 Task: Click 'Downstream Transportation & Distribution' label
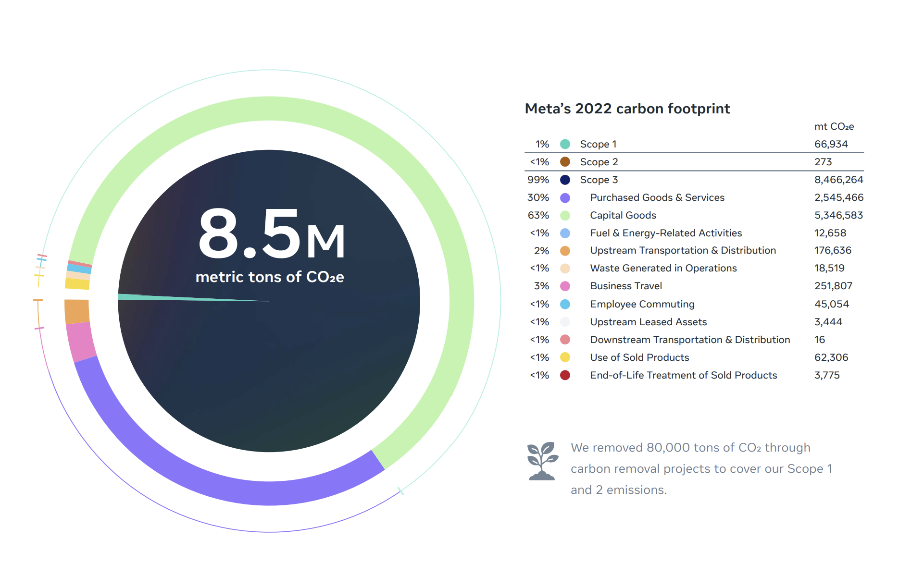[690, 340]
